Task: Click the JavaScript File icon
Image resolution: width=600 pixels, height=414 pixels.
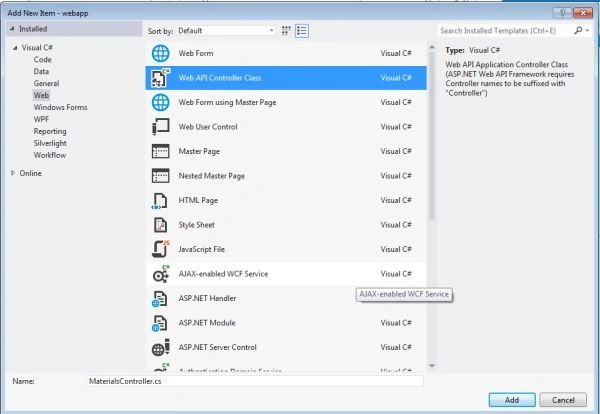Action: tap(160, 249)
